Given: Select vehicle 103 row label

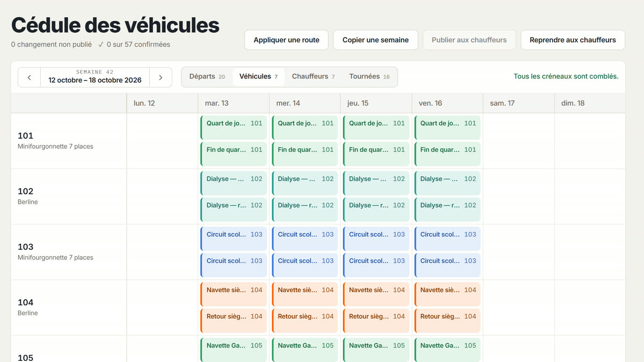Looking at the screenshot, I should pyautogui.click(x=69, y=252).
